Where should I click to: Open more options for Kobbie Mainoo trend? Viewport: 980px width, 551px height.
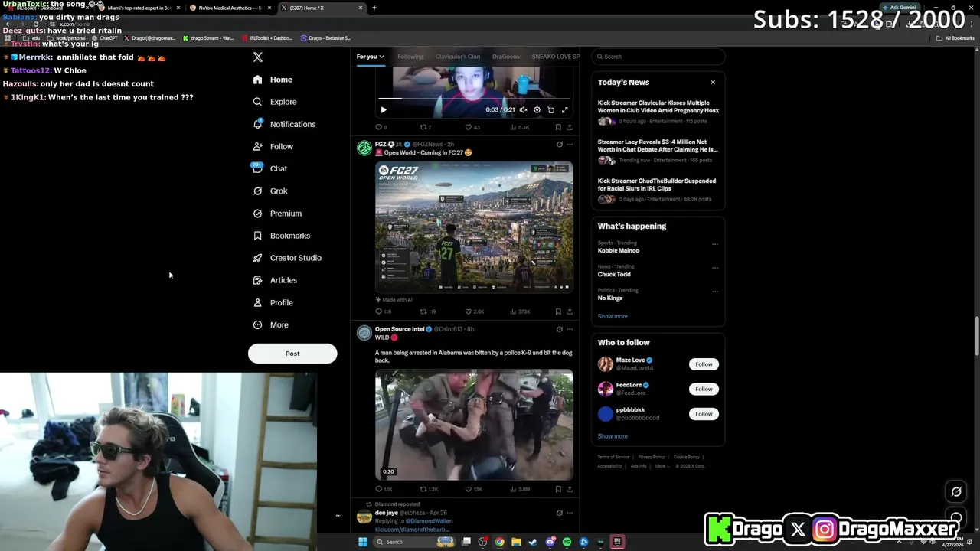tap(715, 244)
